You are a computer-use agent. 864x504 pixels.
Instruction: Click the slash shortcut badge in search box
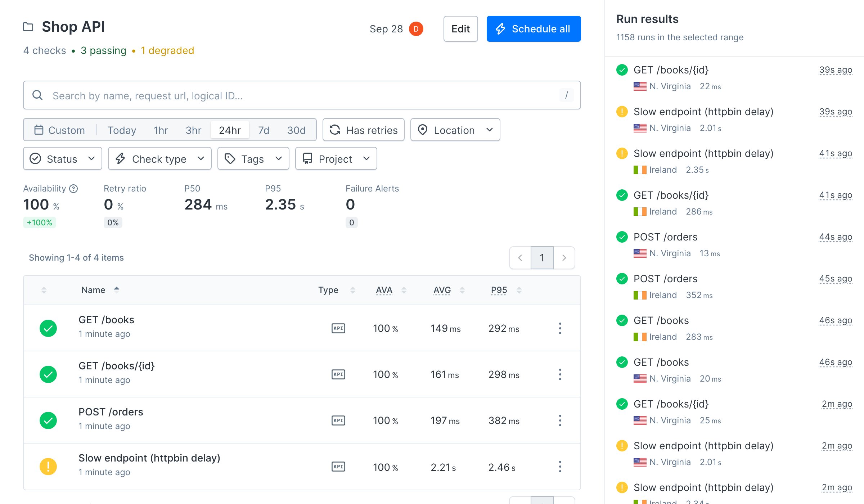tap(566, 95)
